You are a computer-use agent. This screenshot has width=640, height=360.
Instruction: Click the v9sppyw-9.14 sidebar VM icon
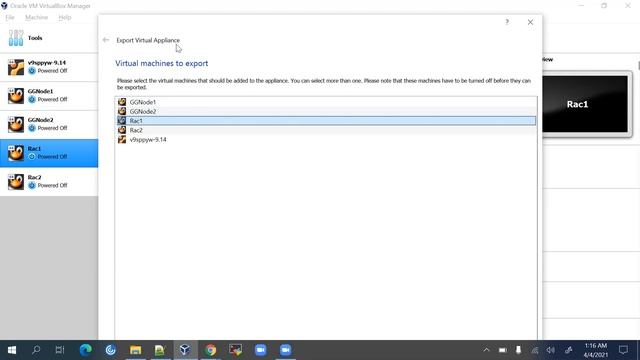[x=16, y=67]
